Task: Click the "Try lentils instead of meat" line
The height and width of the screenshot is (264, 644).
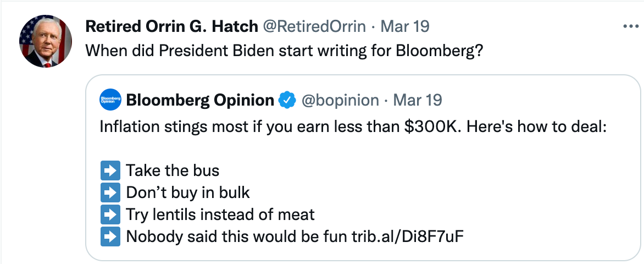Action: pos(220,215)
